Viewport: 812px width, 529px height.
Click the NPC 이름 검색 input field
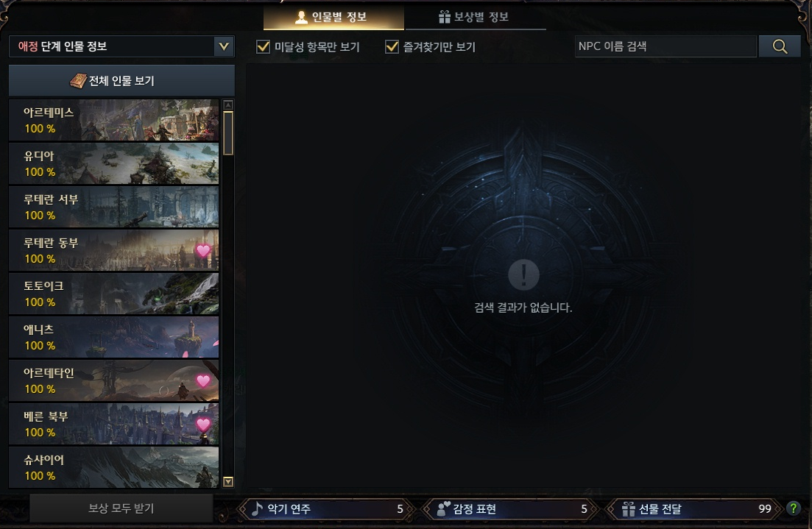(666, 46)
